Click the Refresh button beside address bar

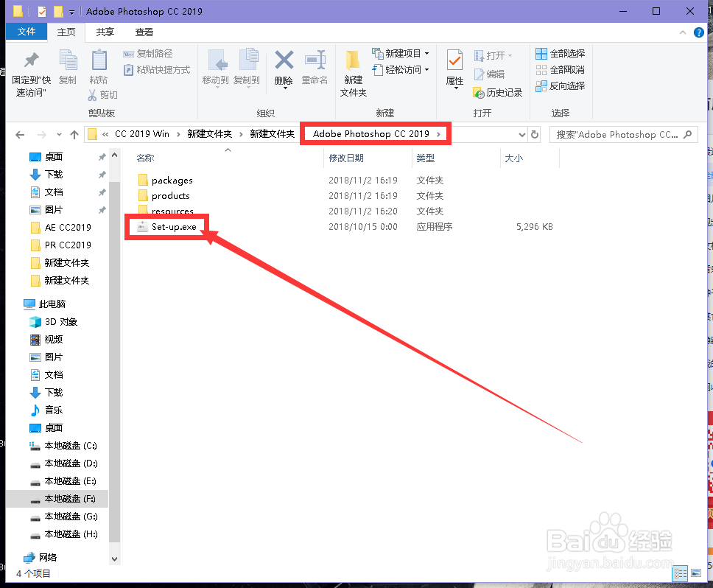(535, 135)
